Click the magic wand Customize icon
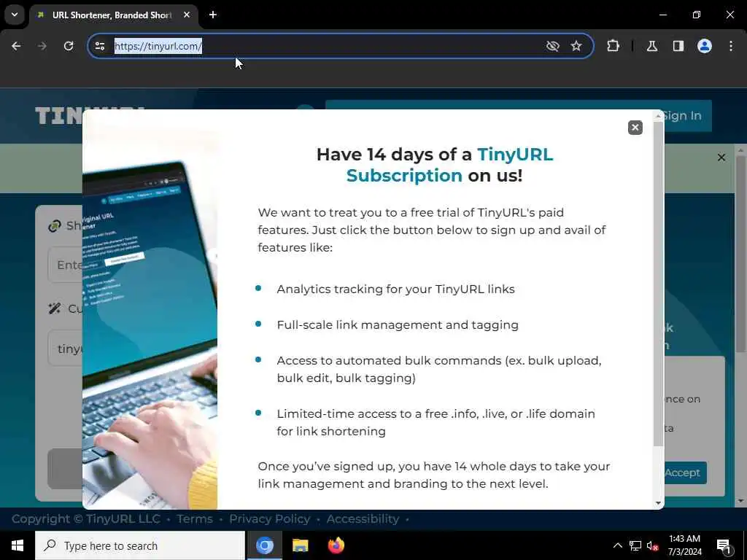The width and height of the screenshot is (747, 560). [54, 308]
